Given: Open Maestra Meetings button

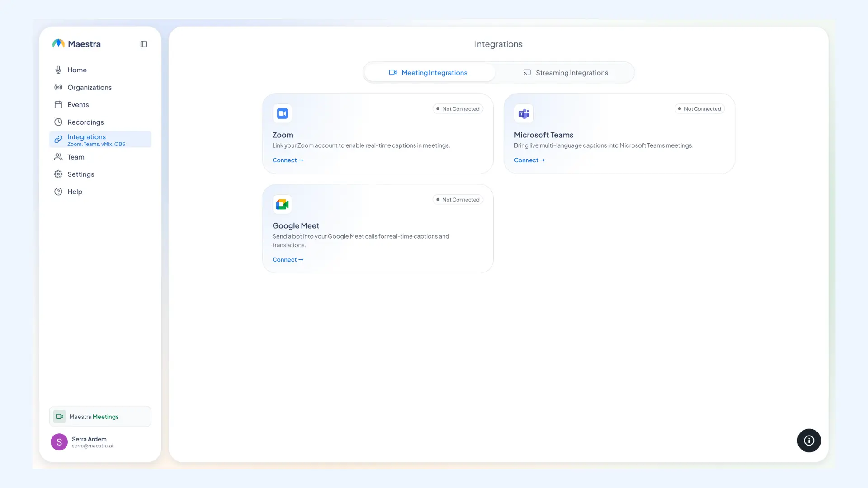Looking at the screenshot, I should tap(100, 417).
